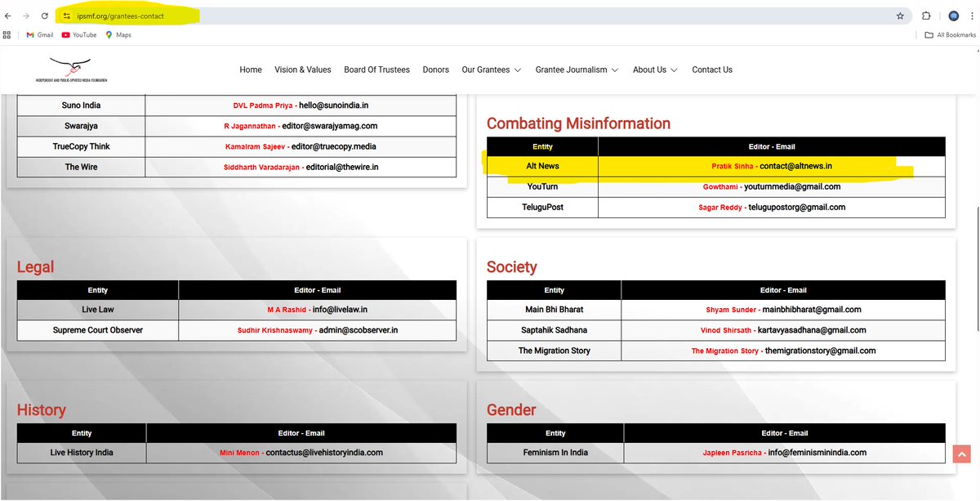The height and width of the screenshot is (501, 980).
Task: Open Gmail bookmark
Action: [39, 35]
